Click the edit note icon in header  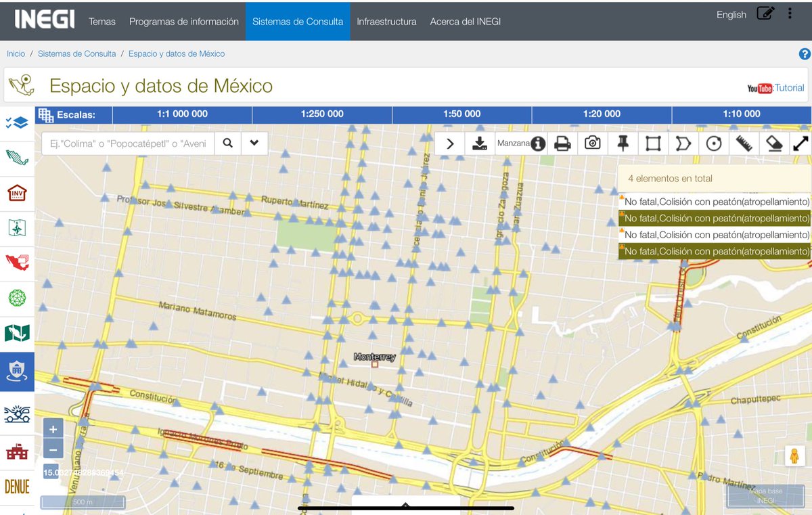tap(765, 14)
